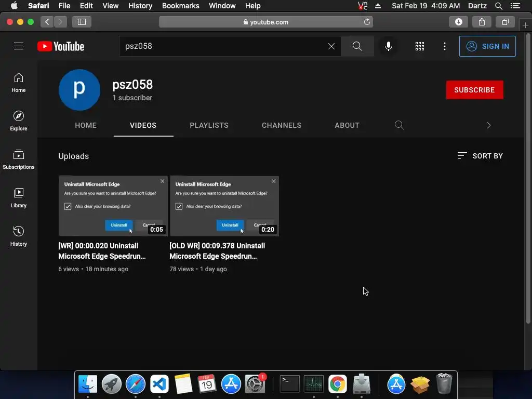532x399 pixels.
Task: Start voice search with the microphone icon
Action: tap(389, 46)
